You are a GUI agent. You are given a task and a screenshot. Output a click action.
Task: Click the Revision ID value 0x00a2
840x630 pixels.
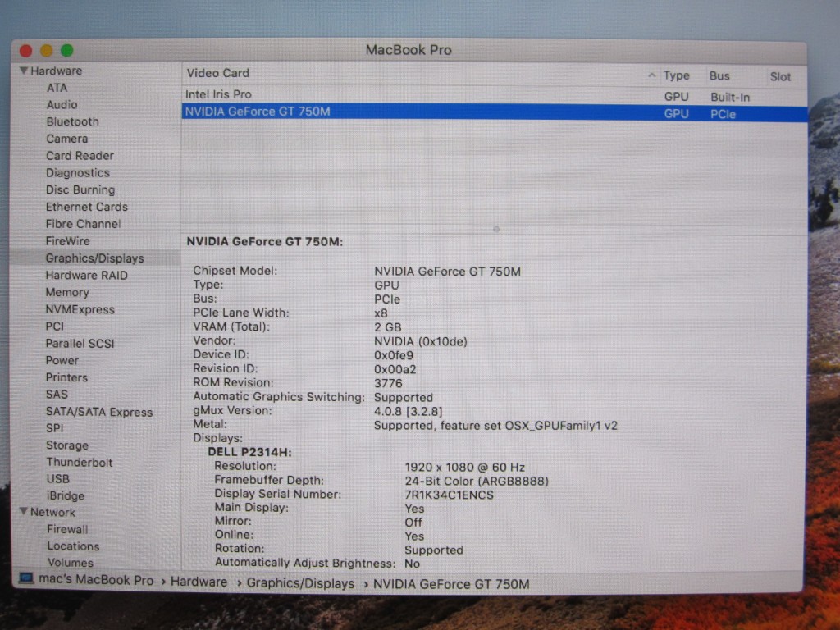pyautogui.click(x=395, y=369)
